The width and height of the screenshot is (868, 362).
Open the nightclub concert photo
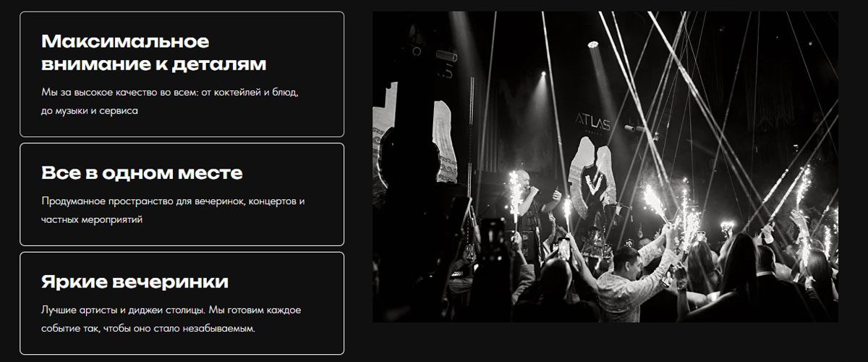pos(605,167)
